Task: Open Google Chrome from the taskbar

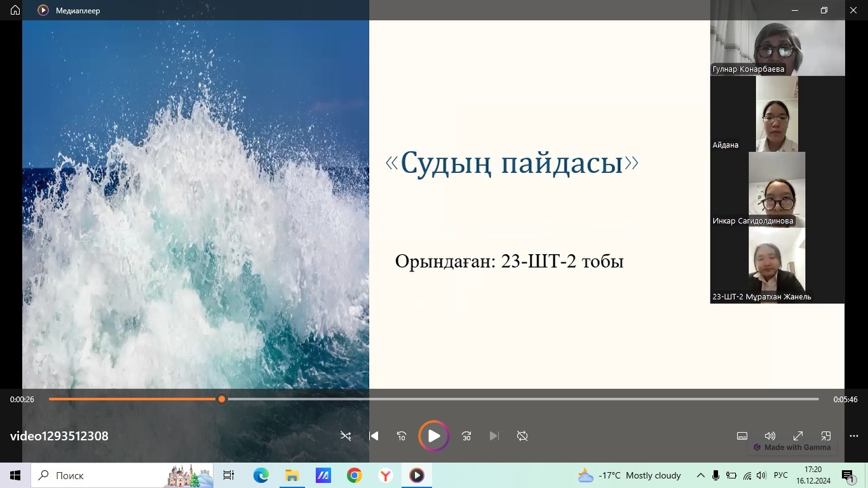Action: pos(355,475)
